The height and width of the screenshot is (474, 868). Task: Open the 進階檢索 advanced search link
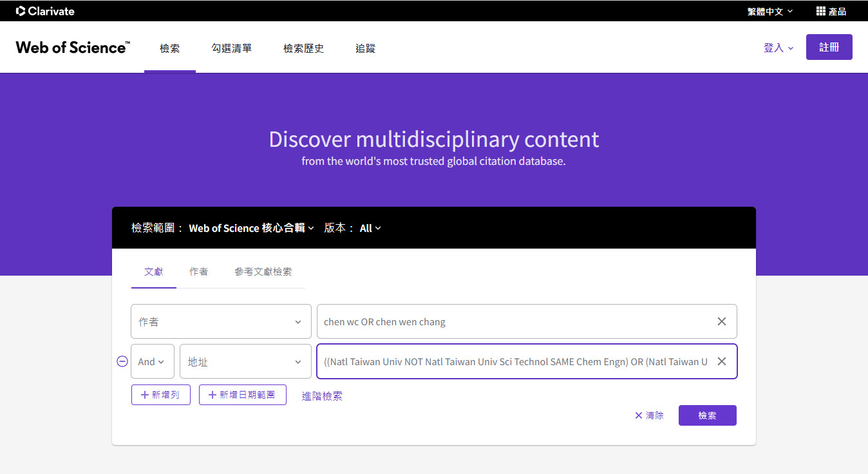point(322,396)
